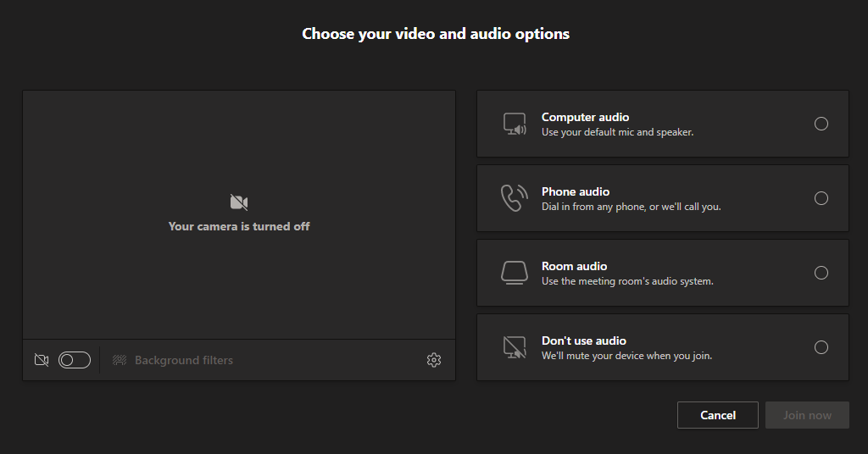Click the camera-off icon beside the toggle
The height and width of the screenshot is (454, 868).
(42, 360)
